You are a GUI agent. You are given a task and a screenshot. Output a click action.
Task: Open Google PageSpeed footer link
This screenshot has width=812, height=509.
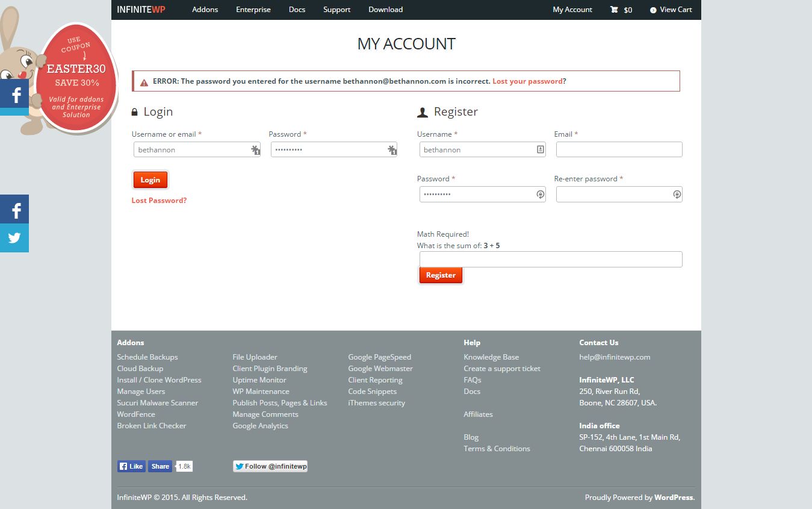[x=380, y=357]
